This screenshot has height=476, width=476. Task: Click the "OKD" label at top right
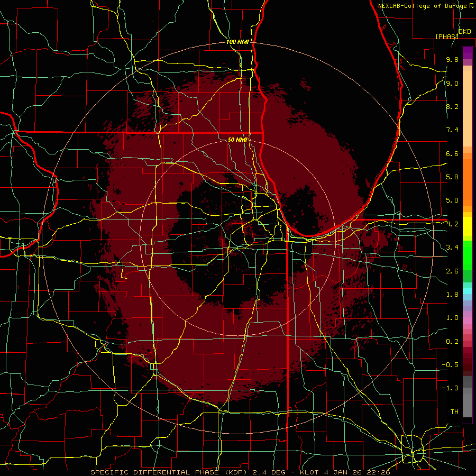464,32
